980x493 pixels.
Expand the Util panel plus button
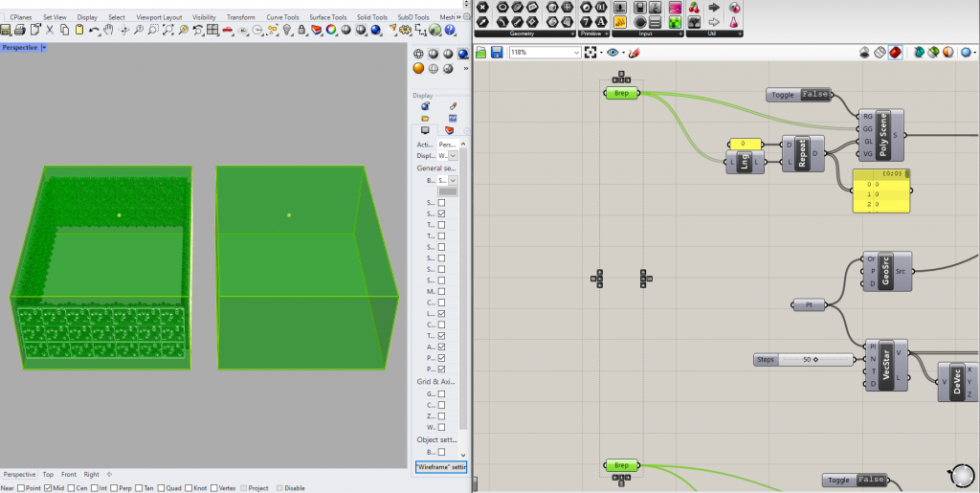[x=740, y=34]
